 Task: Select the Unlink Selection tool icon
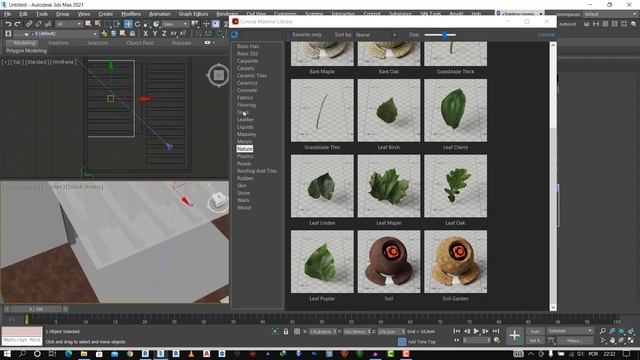point(38,24)
